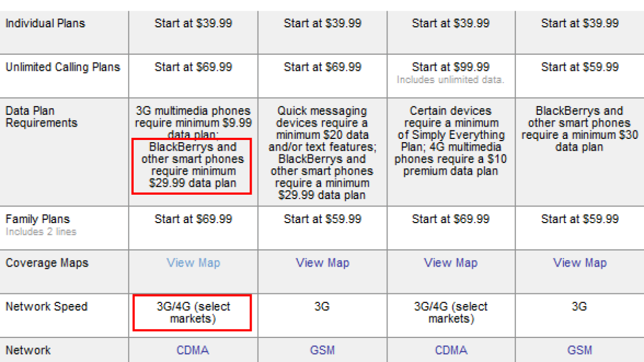
Task: Click the "Includes unlimited data." note
Action: [x=451, y=80]
